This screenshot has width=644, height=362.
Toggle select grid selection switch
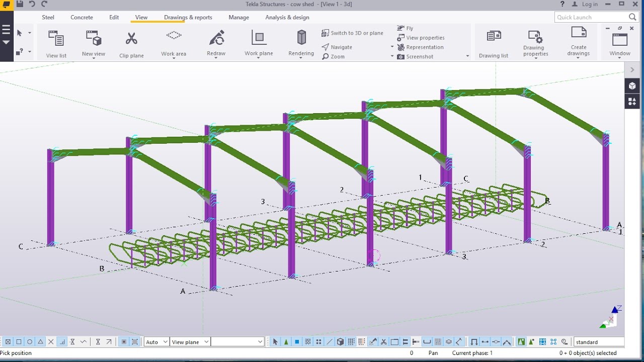click(351, 342)
